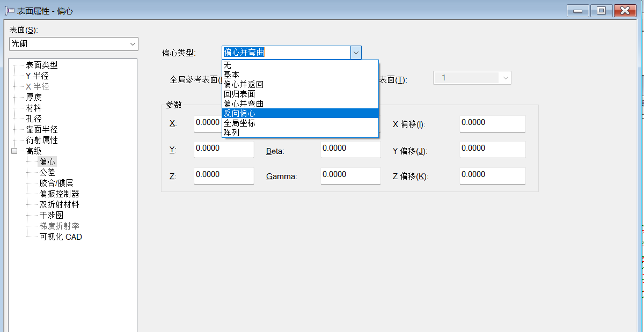Choose 基本 decenter type option
The width and height of the screenshot is (644, 332).
[232, 74]
